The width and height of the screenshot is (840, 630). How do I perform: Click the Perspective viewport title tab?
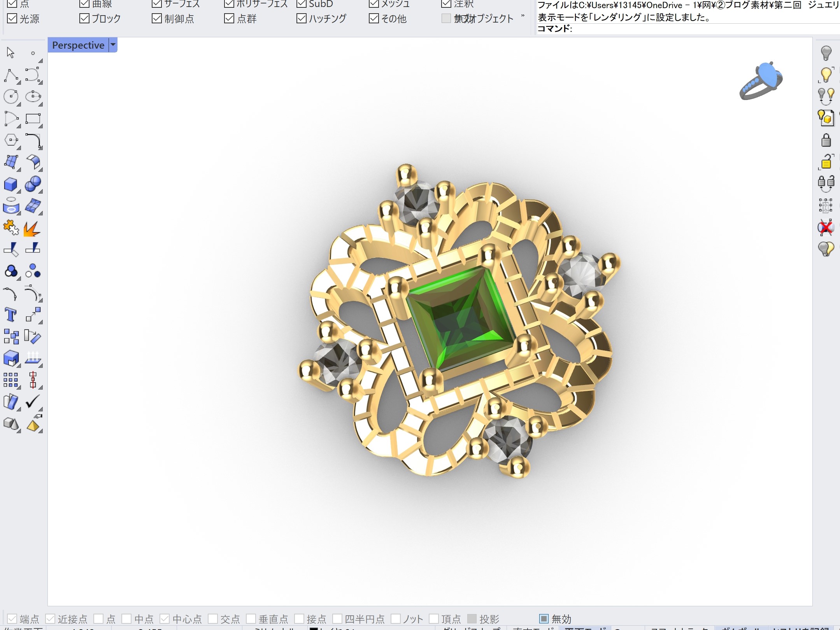[78, 45]
